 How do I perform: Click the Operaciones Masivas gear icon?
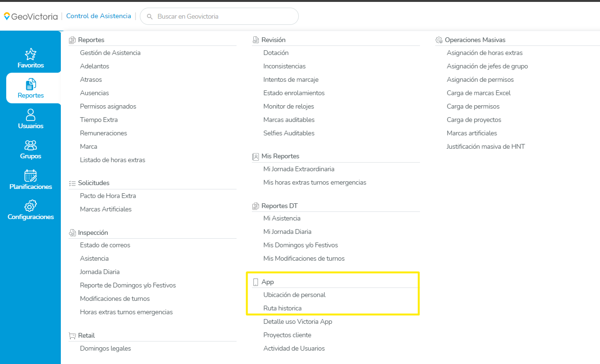point(439,40)
